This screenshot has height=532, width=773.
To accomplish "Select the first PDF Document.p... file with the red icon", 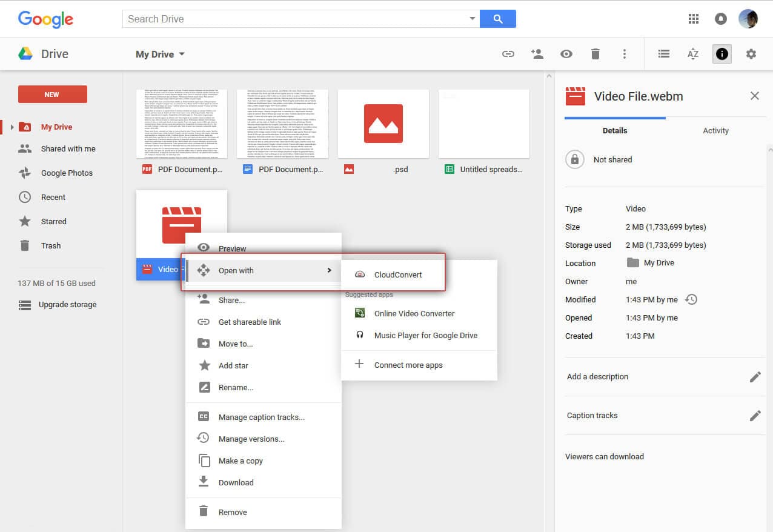I will [182, 134].
